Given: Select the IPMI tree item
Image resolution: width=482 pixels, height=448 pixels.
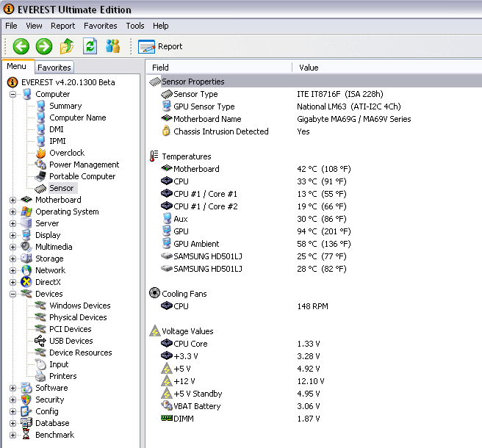Looking at the screenshot, I should [x=57, y=141].
